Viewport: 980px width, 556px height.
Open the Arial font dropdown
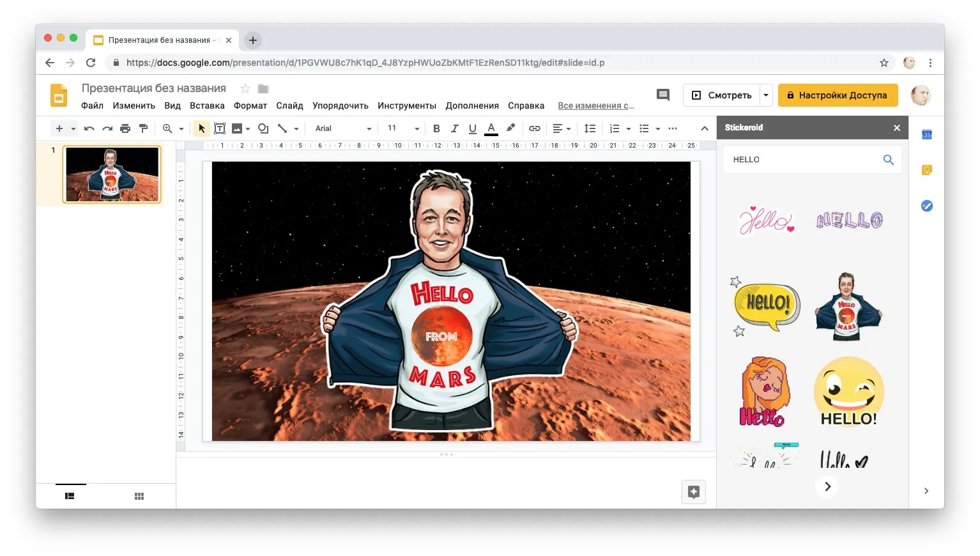pyautogui.click(x=343, y=128)
